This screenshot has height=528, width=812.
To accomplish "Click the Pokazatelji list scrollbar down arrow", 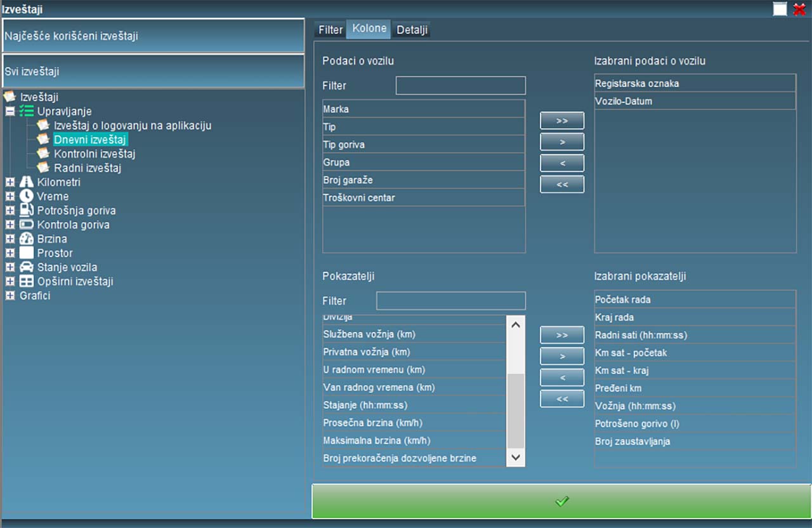I will point(516,457).
